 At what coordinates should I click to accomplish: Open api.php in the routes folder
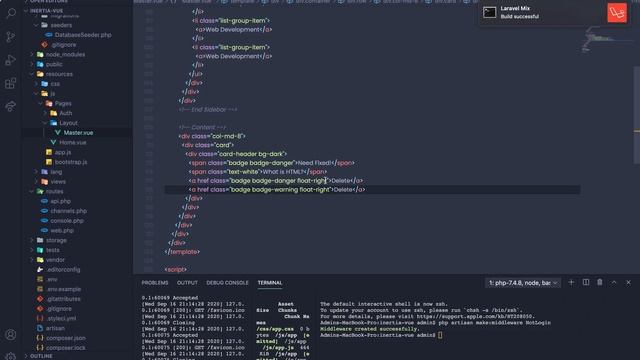[x=60, y=201]
